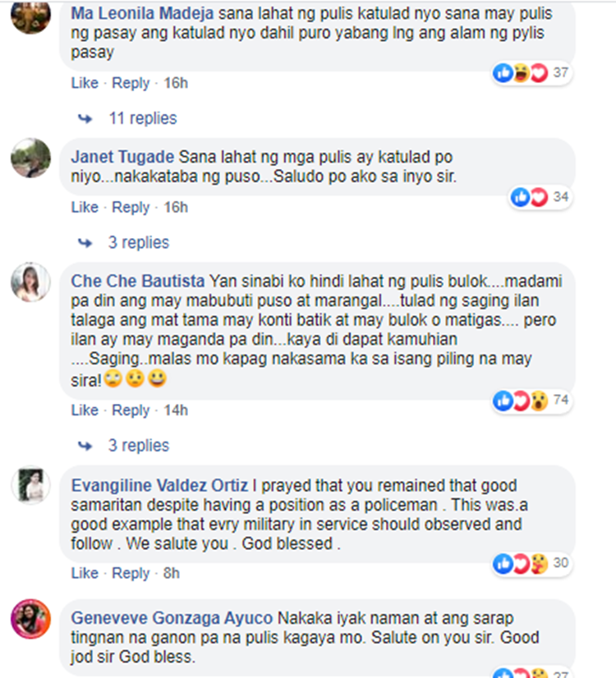
Task: Open reactions on Ma Leonila Madeja's comment
Action: [x=532, y=72]
